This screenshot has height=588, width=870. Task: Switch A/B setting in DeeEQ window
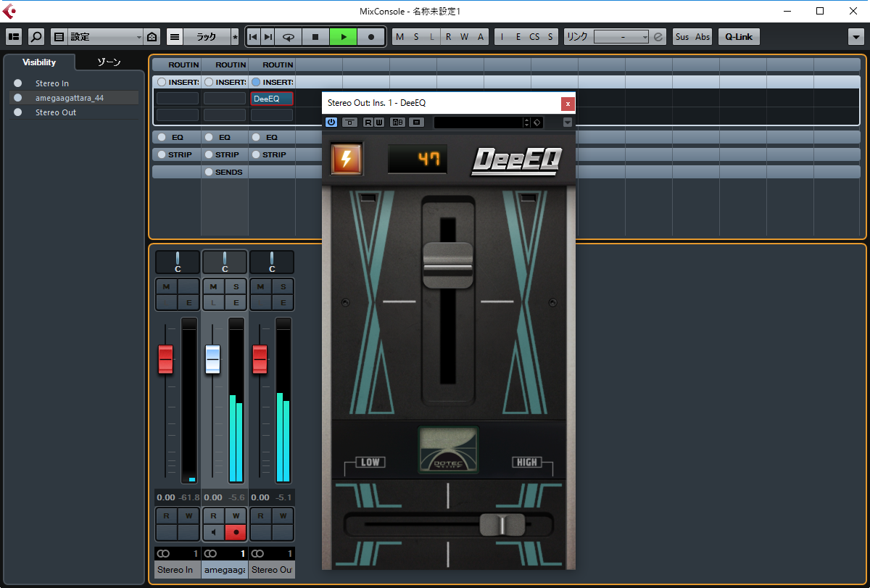tap(397, 122)
